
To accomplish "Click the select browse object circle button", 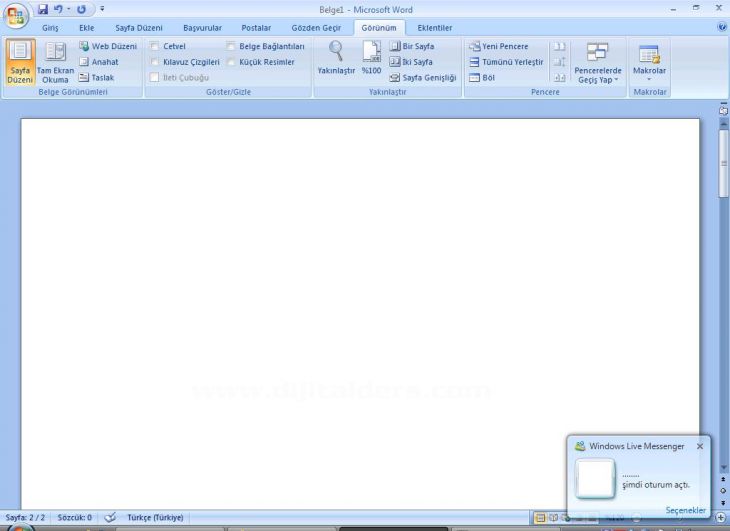I will pyautogui.click(x=723, y=491).
